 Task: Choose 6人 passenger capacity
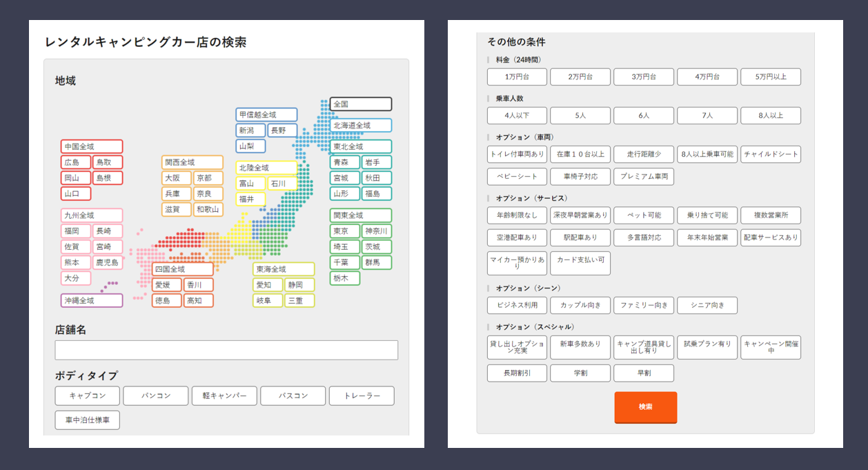point(644,116)
